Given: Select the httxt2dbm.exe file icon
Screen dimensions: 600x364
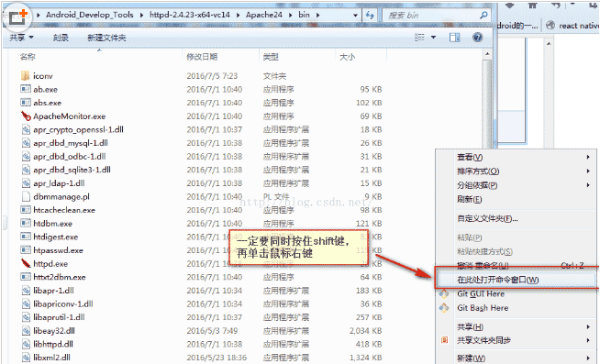Looking at the screenshot, I should click(x=26, y=277).
